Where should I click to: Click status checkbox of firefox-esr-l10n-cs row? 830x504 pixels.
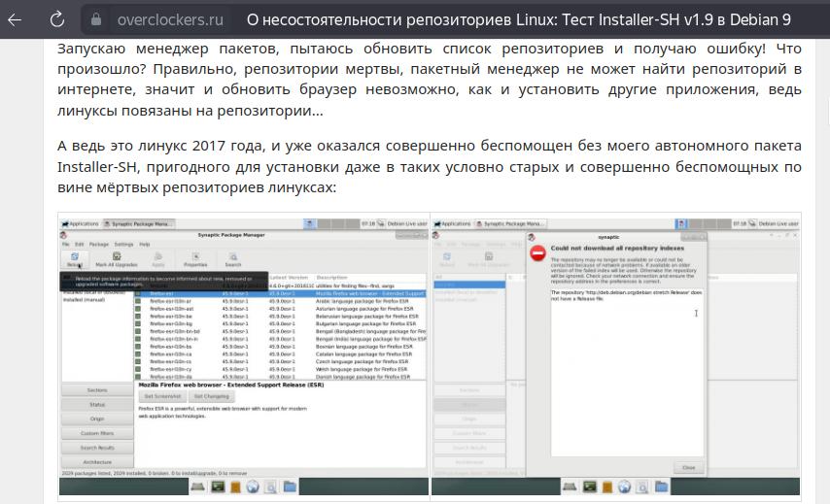pyautogui.click(x=138, y=362)
